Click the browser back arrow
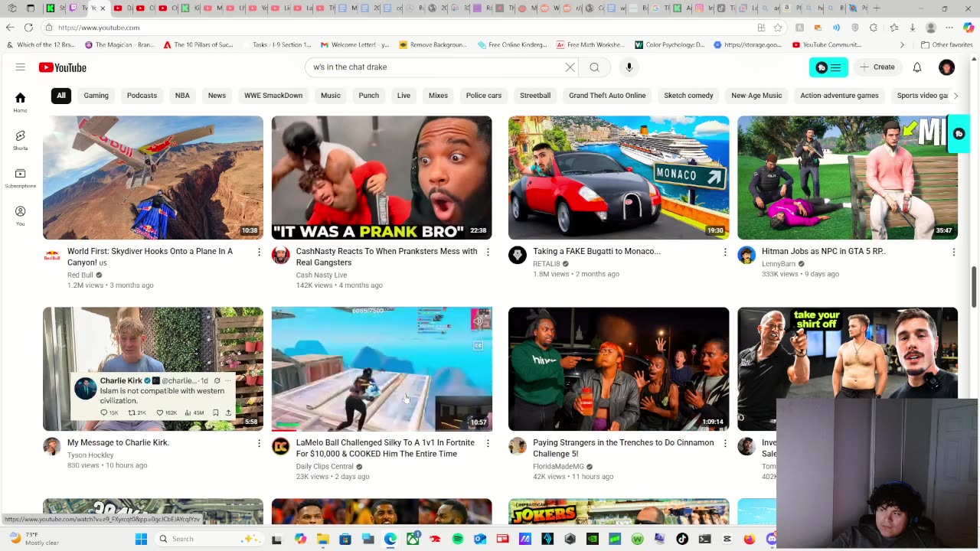This screenshot has width=980, height=551. click(9, 28)
